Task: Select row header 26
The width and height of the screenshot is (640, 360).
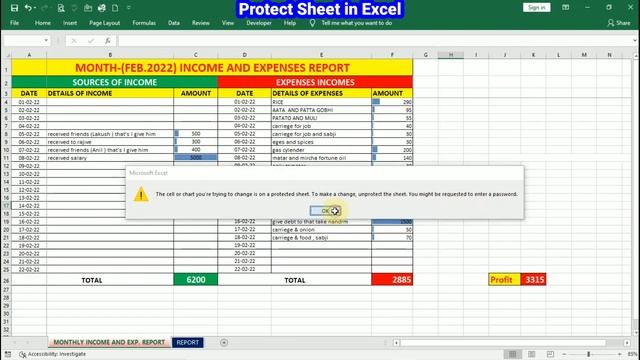Action: 6,280
